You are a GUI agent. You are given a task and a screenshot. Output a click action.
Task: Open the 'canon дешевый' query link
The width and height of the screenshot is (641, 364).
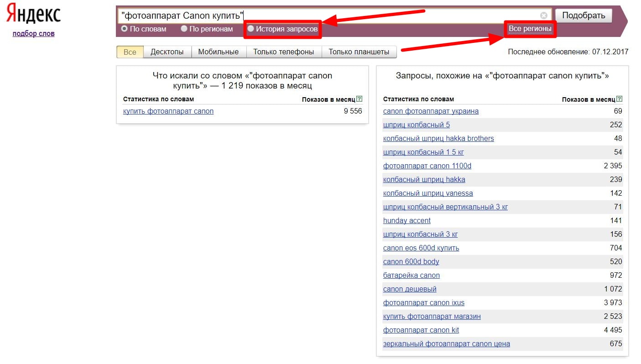click(x=410, y=289)
